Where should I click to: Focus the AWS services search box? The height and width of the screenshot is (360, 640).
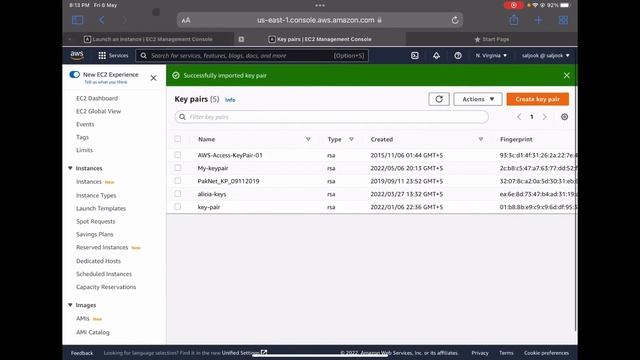click(252, 56)
